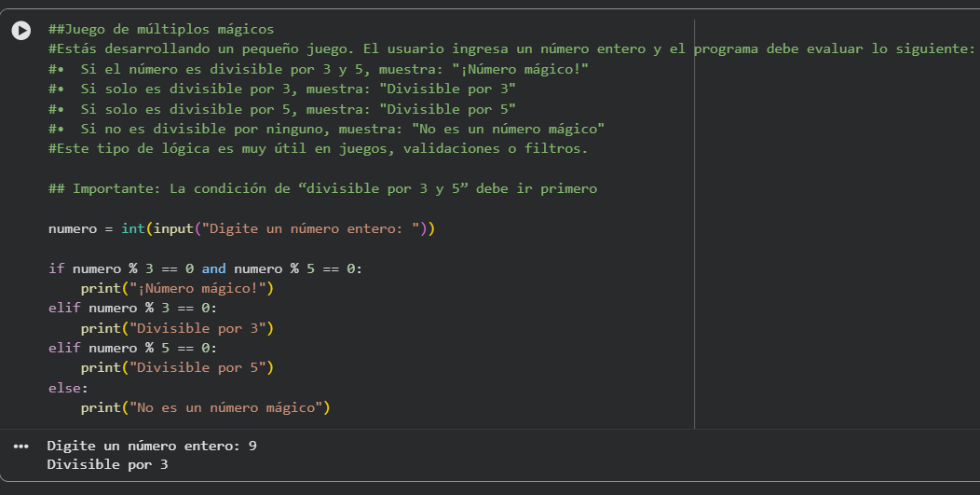Screen dimensions: 980x495
Task: Click the 'int' function name in the code
Action: tap(133, 228)
